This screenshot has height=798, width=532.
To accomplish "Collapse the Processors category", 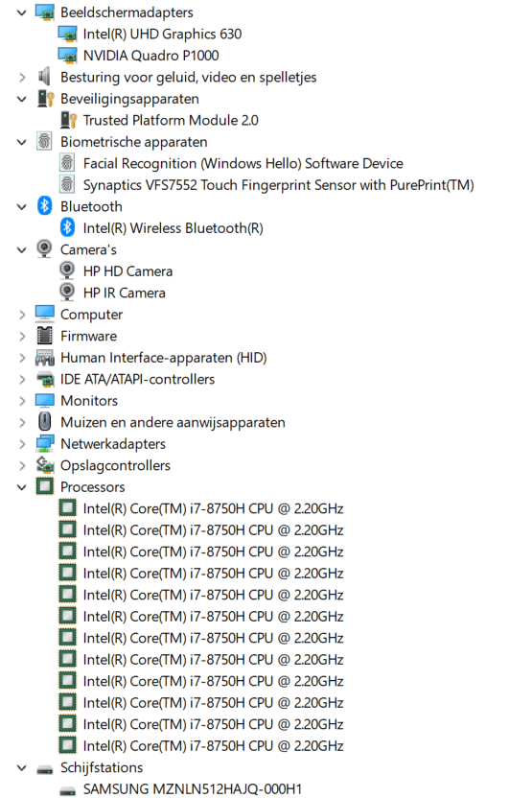I will 22,487.
